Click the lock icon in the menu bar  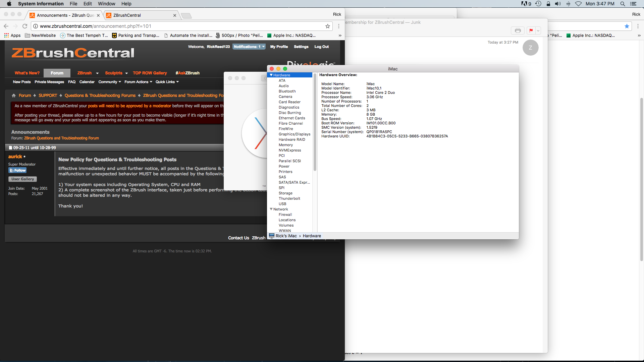click(548, 4)
